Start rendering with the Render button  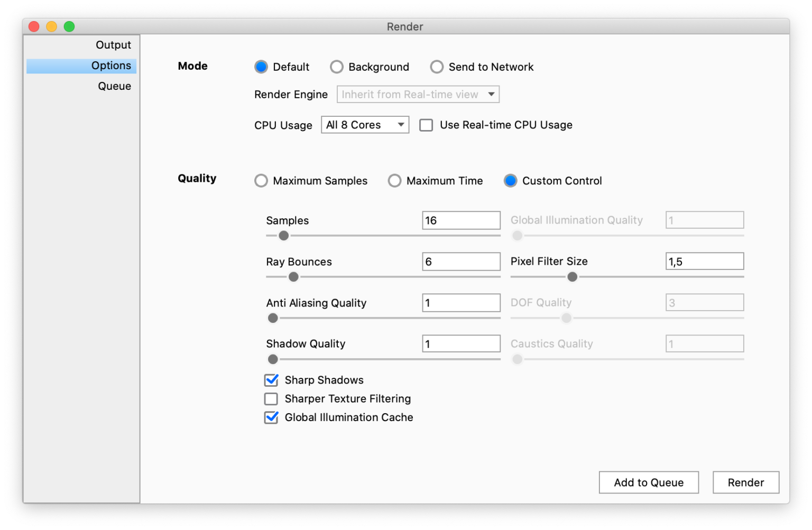[x=746, y=482]
